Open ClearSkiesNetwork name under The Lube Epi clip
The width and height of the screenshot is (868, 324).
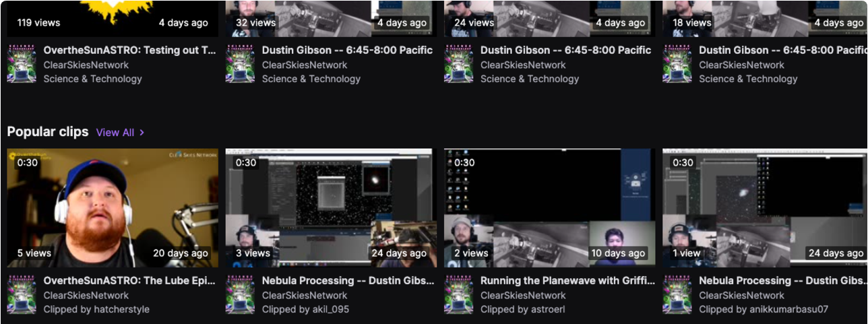pos(86,295)
